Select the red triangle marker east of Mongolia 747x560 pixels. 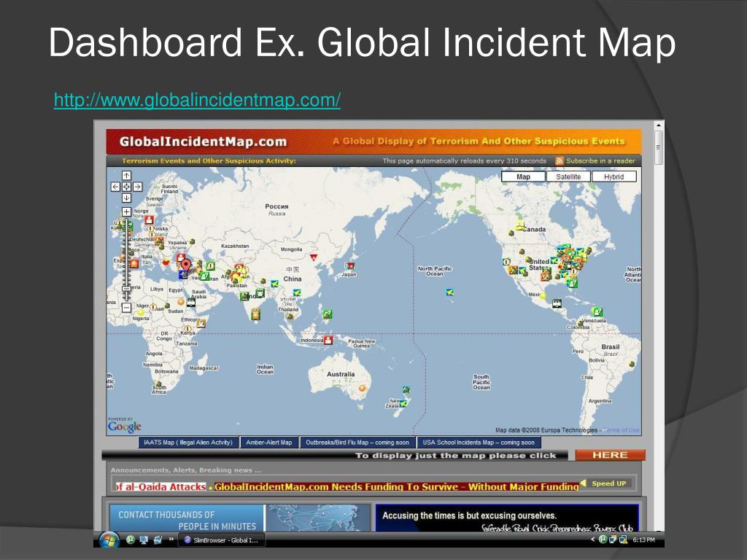click(313, 257)
